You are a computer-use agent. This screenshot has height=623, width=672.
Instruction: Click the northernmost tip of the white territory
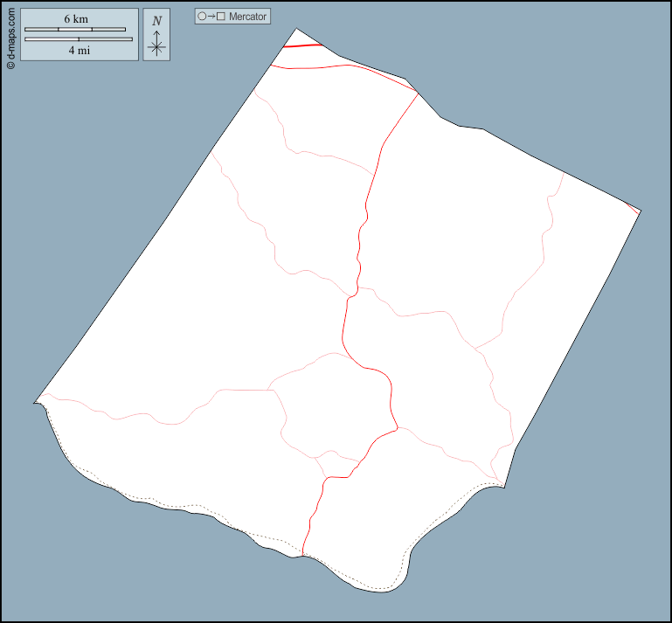[296, 30]
